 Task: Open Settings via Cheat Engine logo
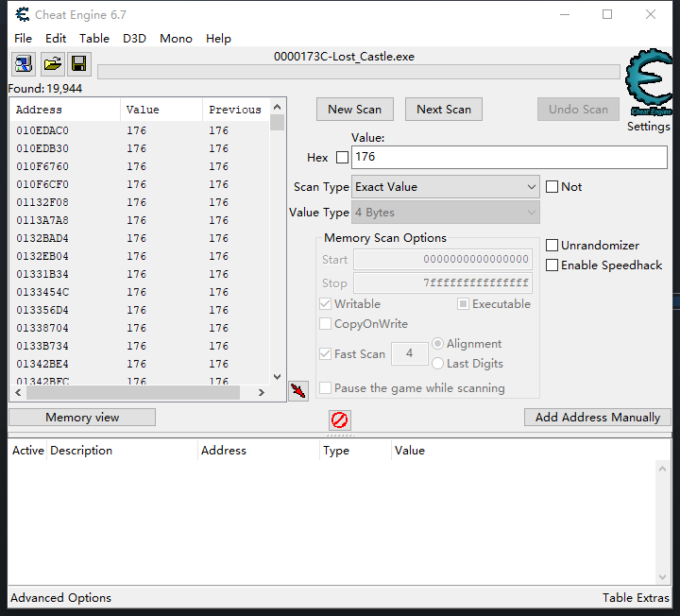(x=649, y=82)
